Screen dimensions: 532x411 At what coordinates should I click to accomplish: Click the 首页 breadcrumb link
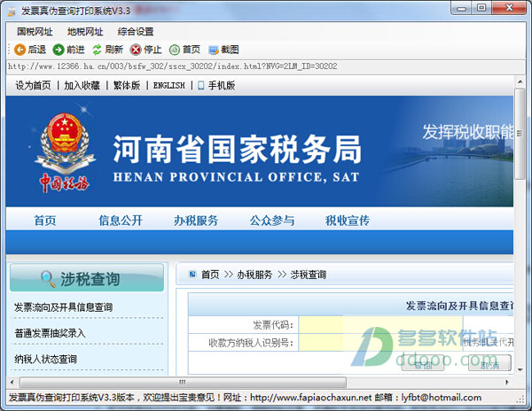pos(210,275)
